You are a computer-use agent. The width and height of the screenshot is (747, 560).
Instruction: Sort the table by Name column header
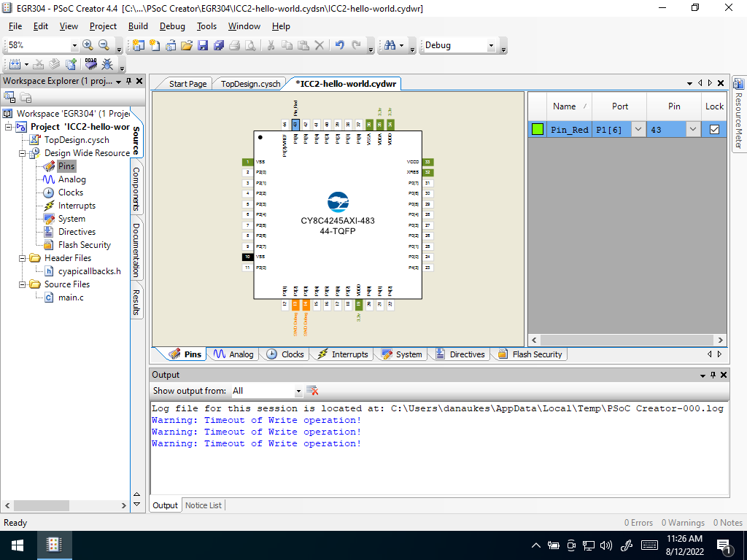(569, 106)
